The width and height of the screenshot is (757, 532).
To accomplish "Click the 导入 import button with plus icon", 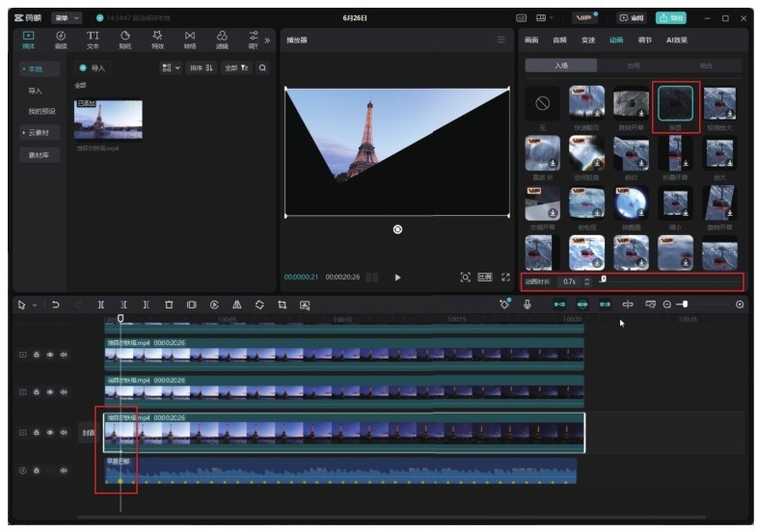I will point(93,68).
